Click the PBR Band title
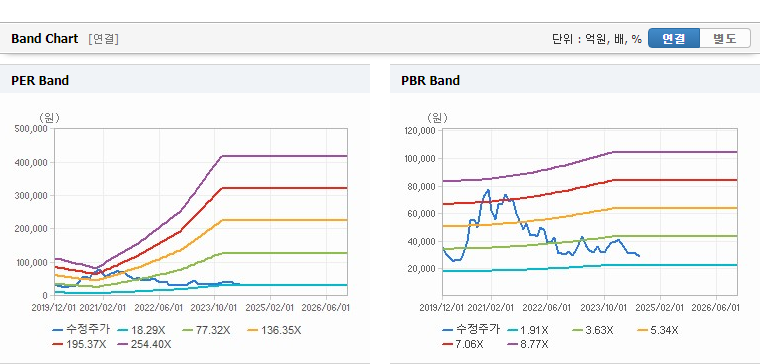The height and width of the screenshot is (364, 760). point(430,80)
